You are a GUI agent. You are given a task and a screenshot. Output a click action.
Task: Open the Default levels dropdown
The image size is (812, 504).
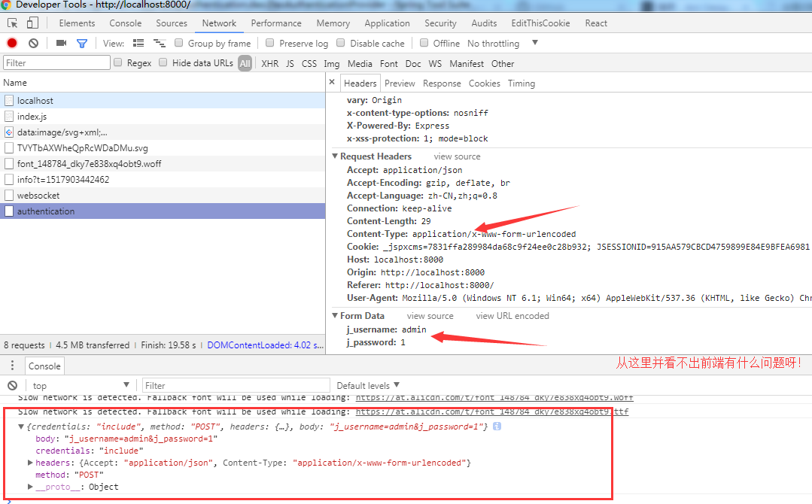368,385
